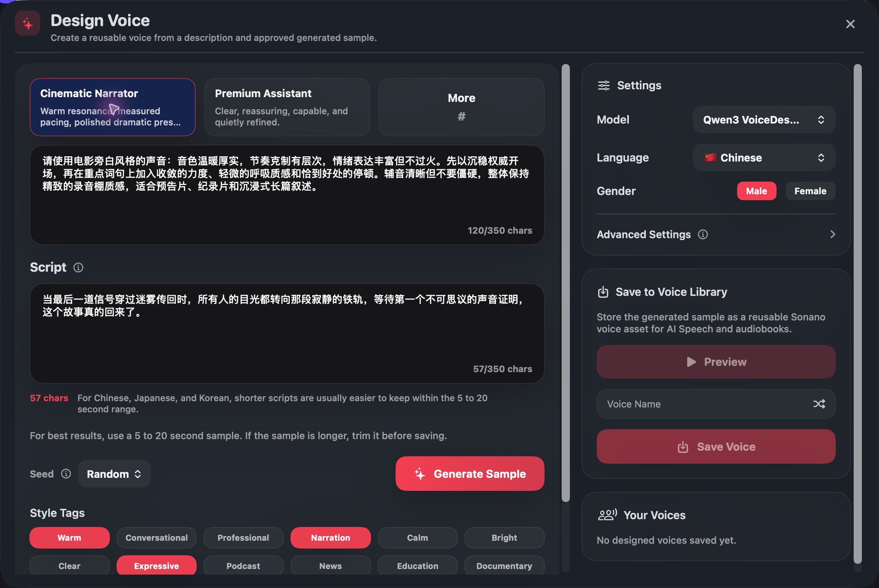The height and width of the screenshot is (588, 879).
Task: Open the Language dropdown
Action: tap(764, 157)
